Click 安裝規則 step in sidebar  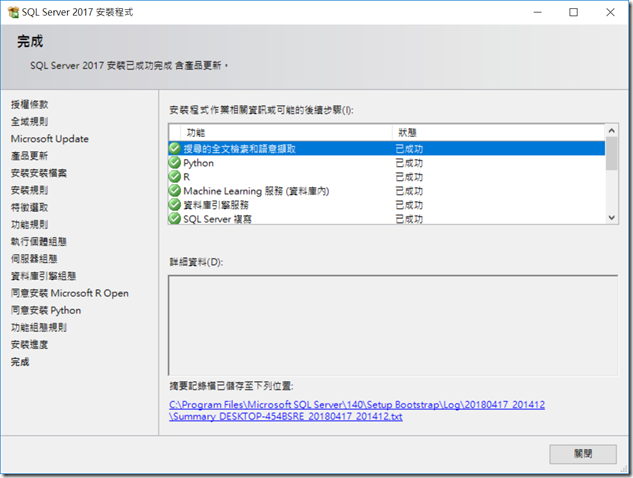[29, 190]
